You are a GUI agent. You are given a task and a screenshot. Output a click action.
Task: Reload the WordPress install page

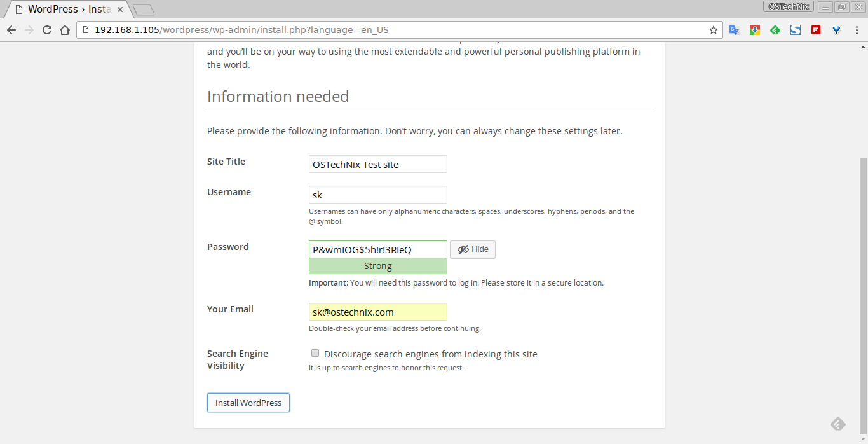pos(47,30)
